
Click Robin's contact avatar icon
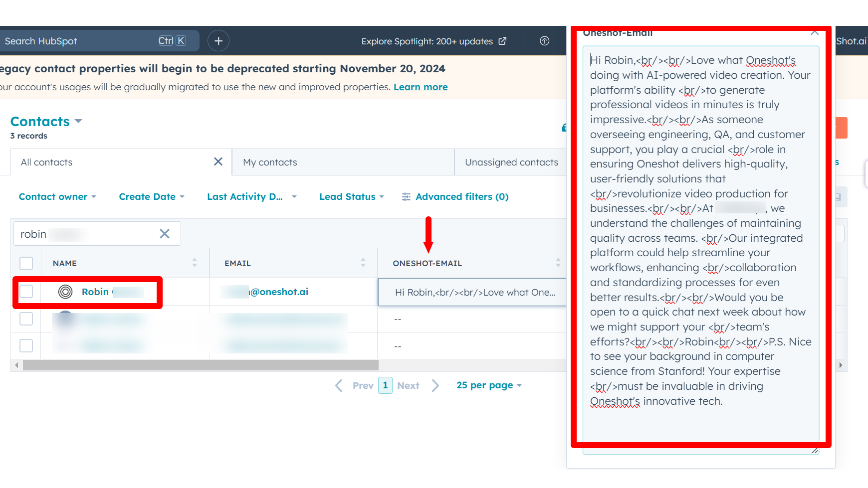pos(65,292)
